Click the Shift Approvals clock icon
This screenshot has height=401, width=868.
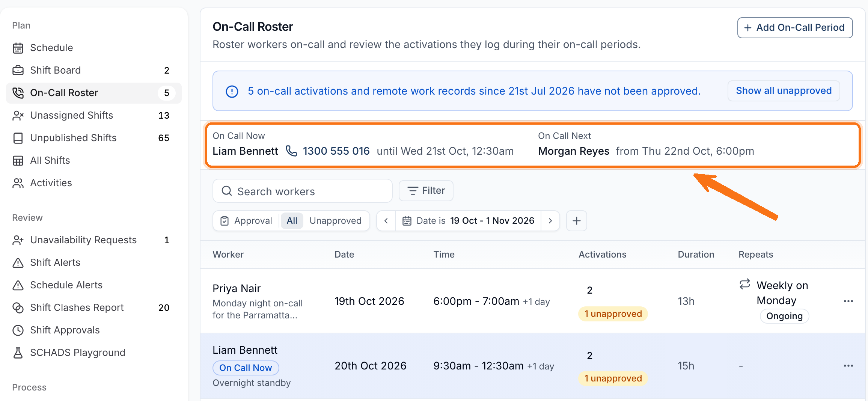tap(18, 330)
